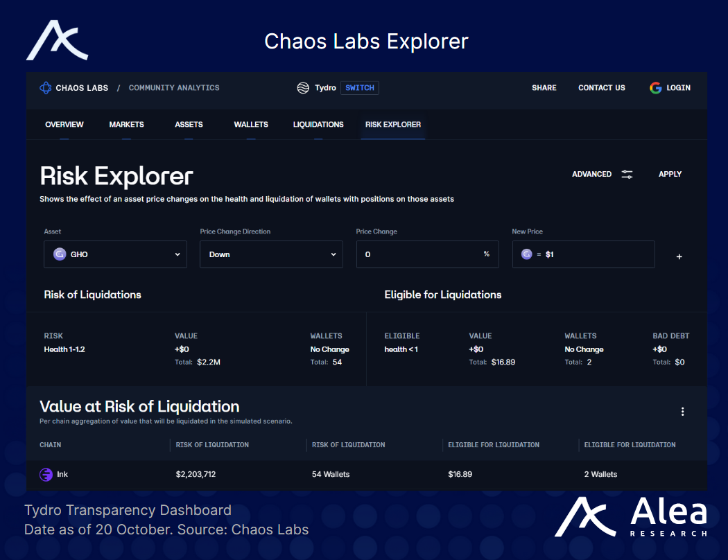Click the Alea Research logo at bottom right
The image size is (728, 560).
pyautogui.click(x=631, y=517)
